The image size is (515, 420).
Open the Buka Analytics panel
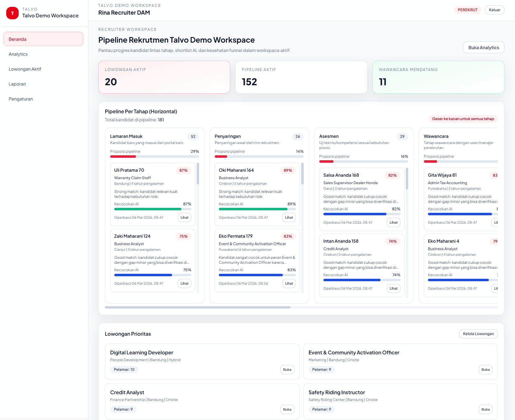point(483,47)
